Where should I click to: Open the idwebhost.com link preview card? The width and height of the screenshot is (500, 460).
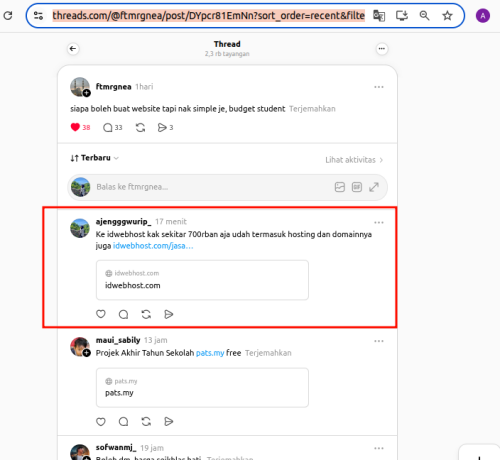tap(202, 280)
